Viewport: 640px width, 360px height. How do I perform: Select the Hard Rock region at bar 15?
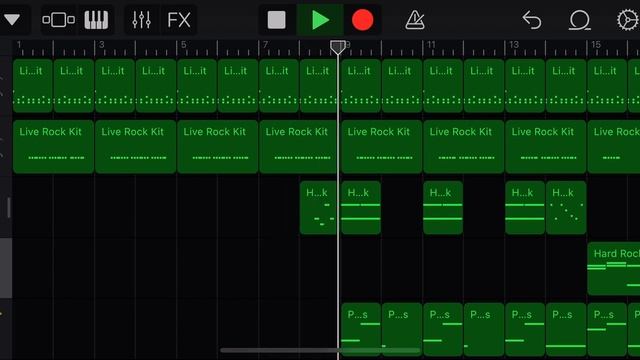click(613, 268)
